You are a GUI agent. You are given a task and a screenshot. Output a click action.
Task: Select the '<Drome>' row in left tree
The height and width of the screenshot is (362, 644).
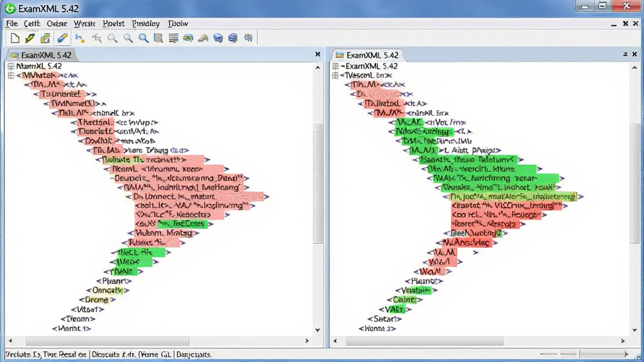point(97,300)
